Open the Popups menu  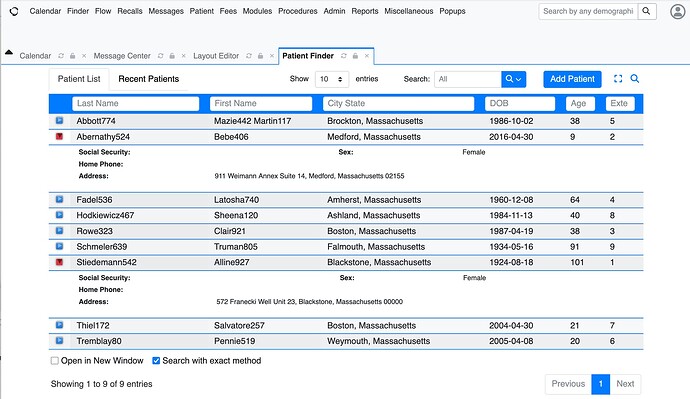pyautogui.click(x=452, y=11)
